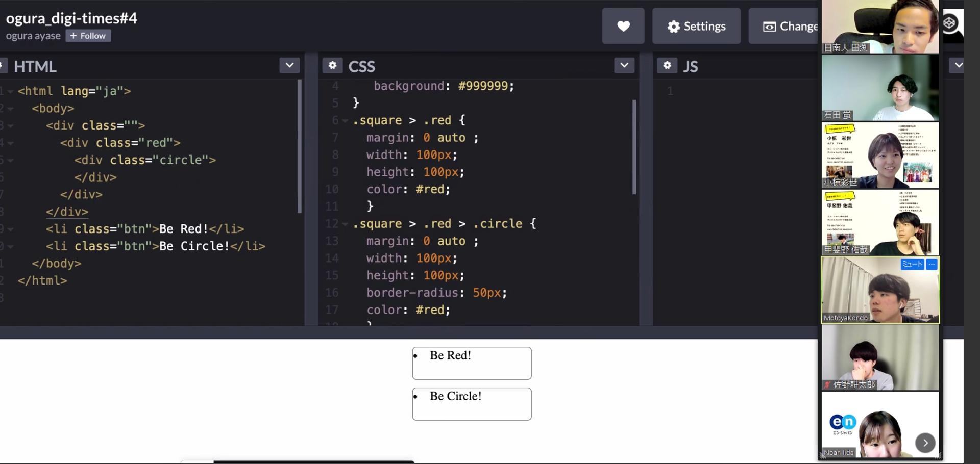Click the next-page arrow in video gallery
This screenshot has width=980, height=464.
click(x=925, y=443)
